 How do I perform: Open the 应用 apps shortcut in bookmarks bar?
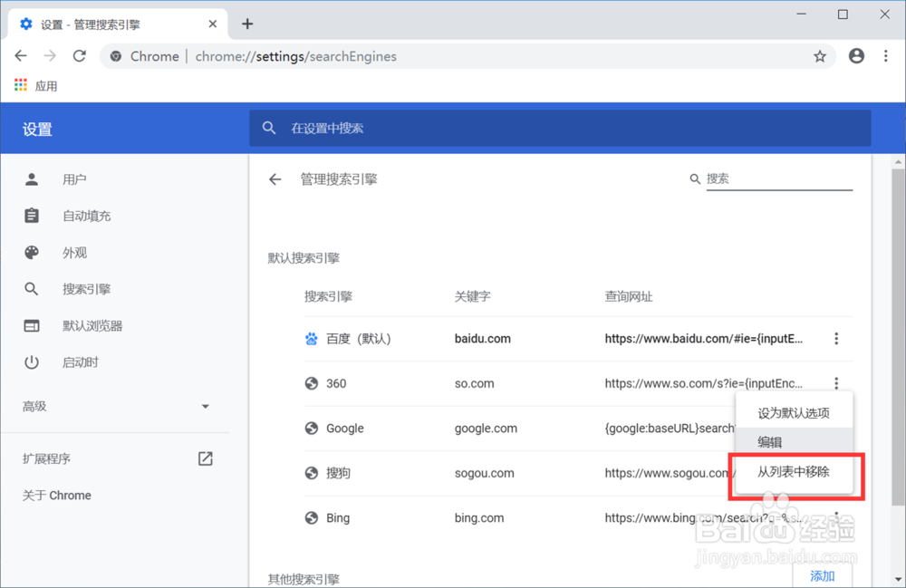click(x=36, y=86)
